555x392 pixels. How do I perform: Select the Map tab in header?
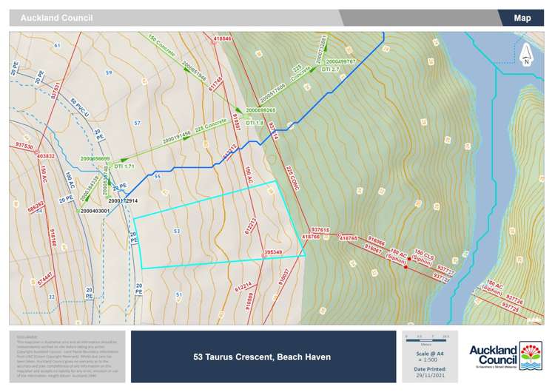point(522,18)
